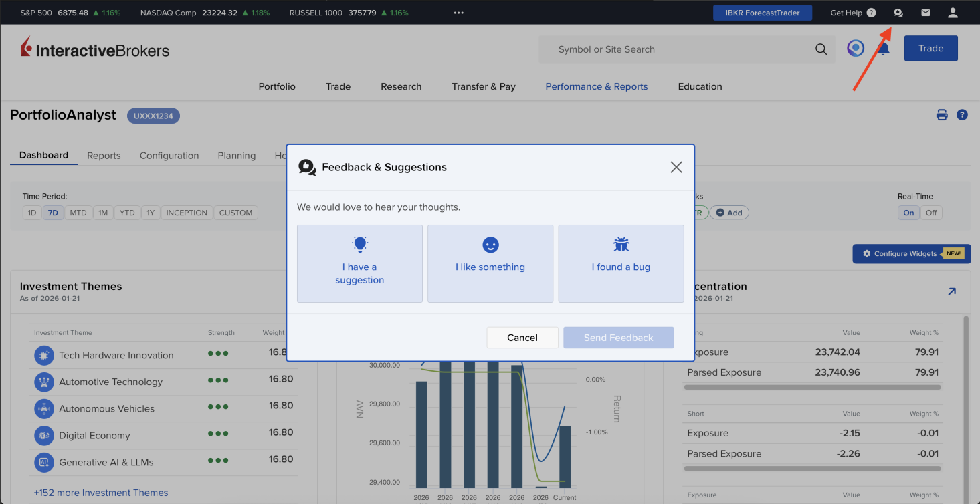Select the lightbulb icon for 'I have a suggestion'

[x=360, y=244]
